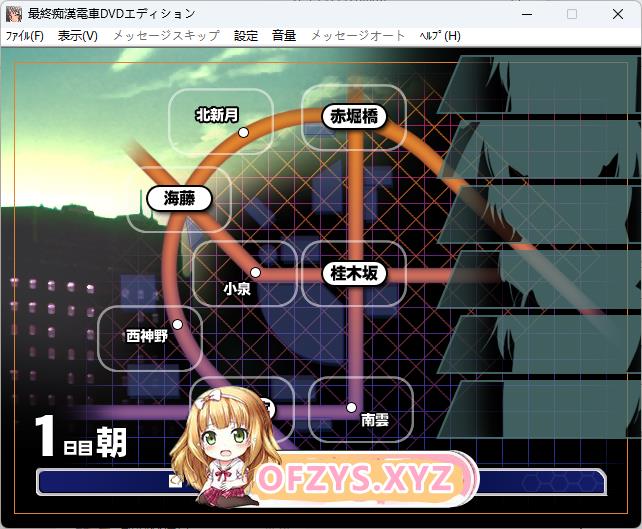Open the 設定 settings menu
This screenshot has width=642, height=529.
[x=246, y=36]
